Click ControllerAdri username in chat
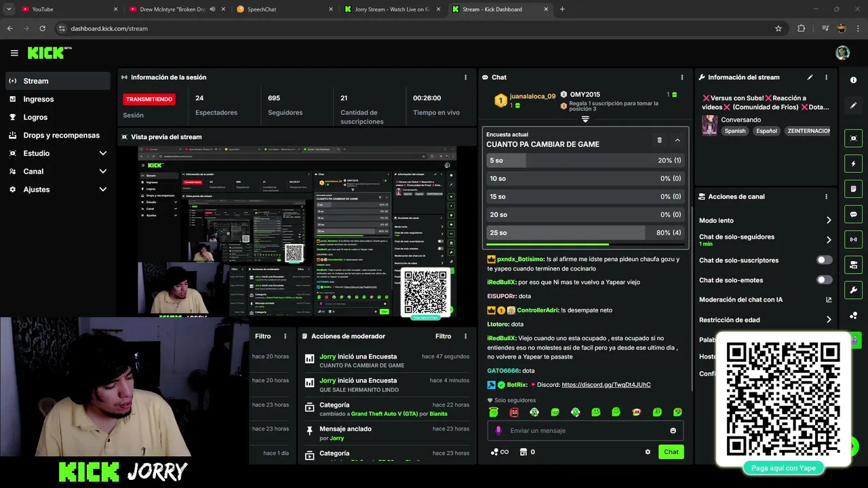 click(x=537, y=310)
